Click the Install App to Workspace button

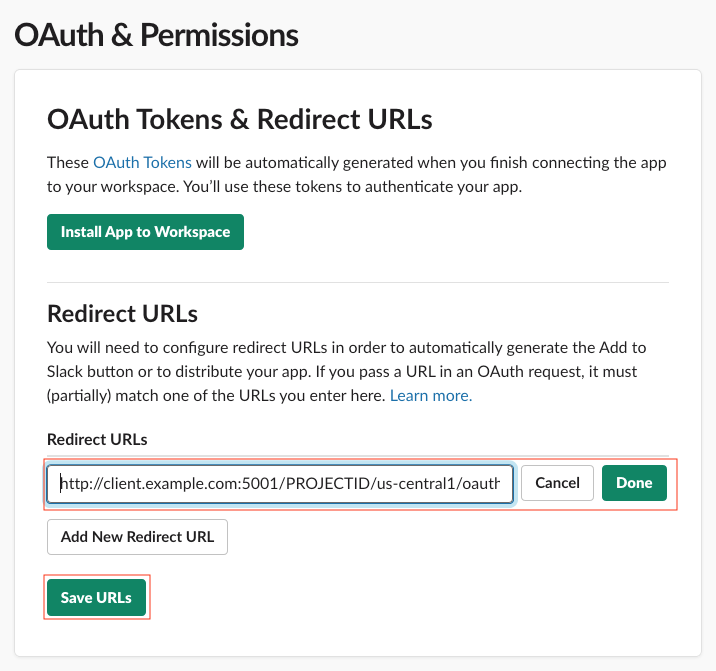(145, 232)
